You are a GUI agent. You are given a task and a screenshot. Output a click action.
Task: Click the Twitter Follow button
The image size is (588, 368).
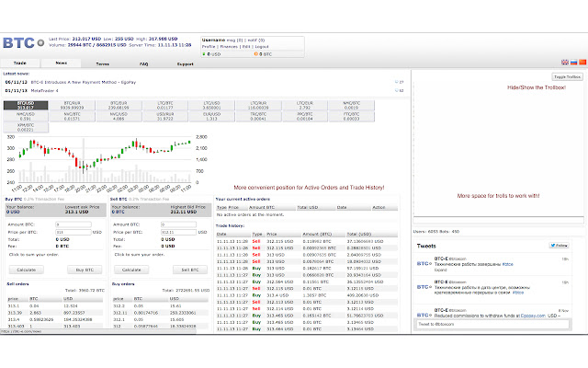click(559, 246)
